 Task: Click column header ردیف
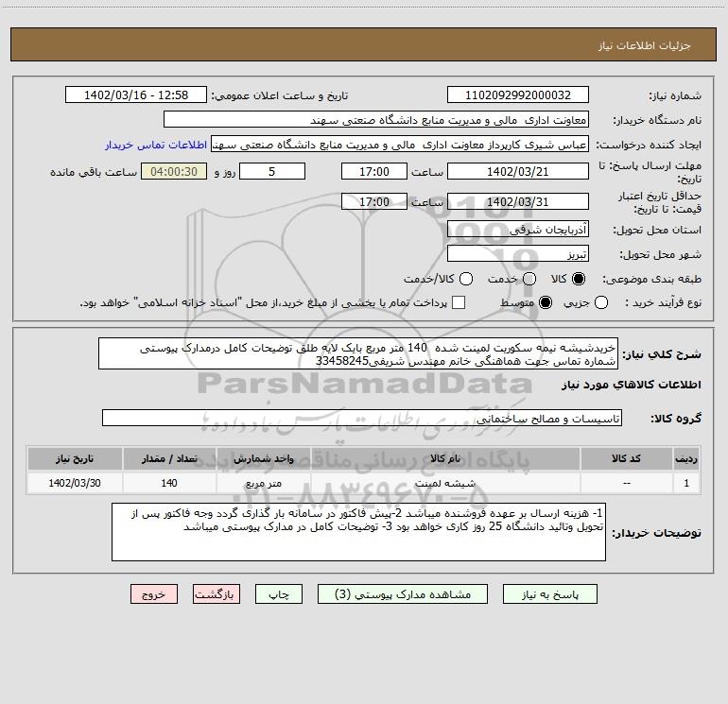[686, 459]
